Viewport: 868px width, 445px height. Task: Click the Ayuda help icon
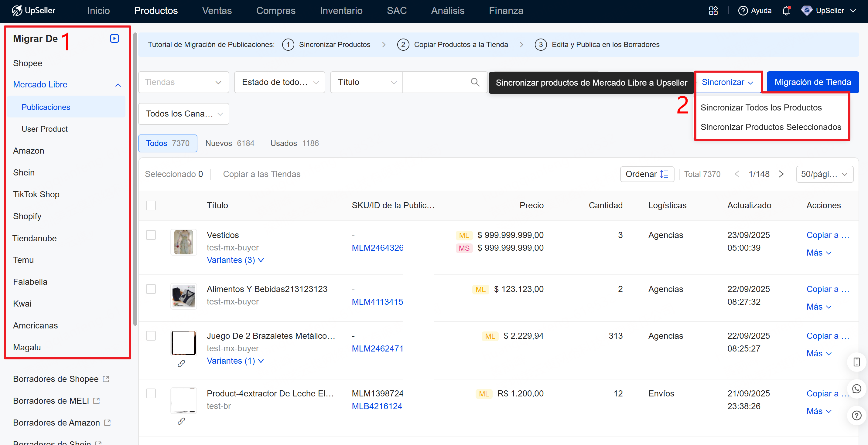tap(743, 11)
